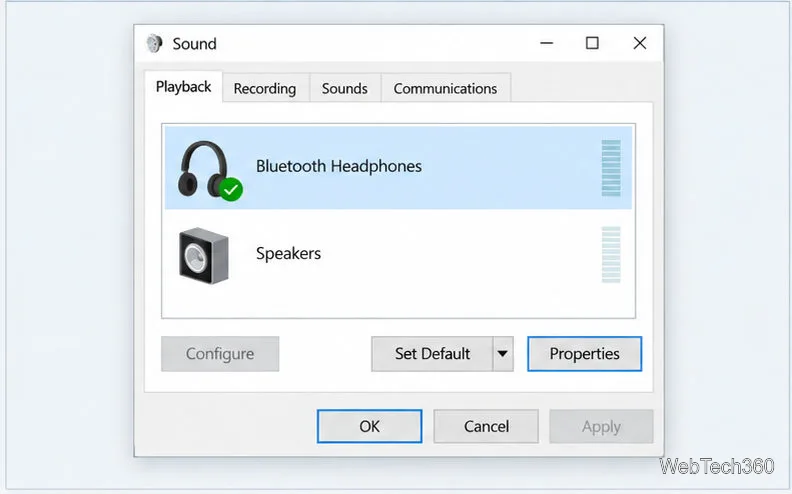This screenshot has width=792, height=494.
Task: Expand the Set Default dropdown arrow
Action: (x=503, y=354)
